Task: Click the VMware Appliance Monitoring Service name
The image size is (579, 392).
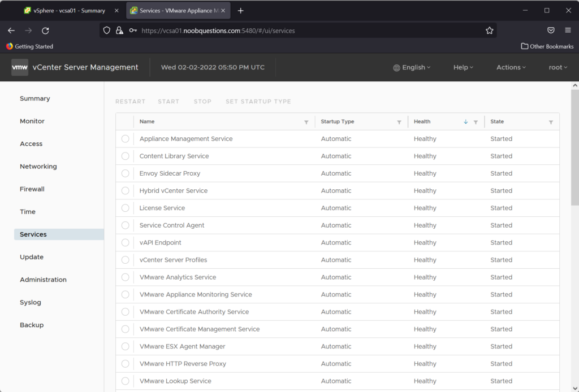Action: [x=196, y=295]
